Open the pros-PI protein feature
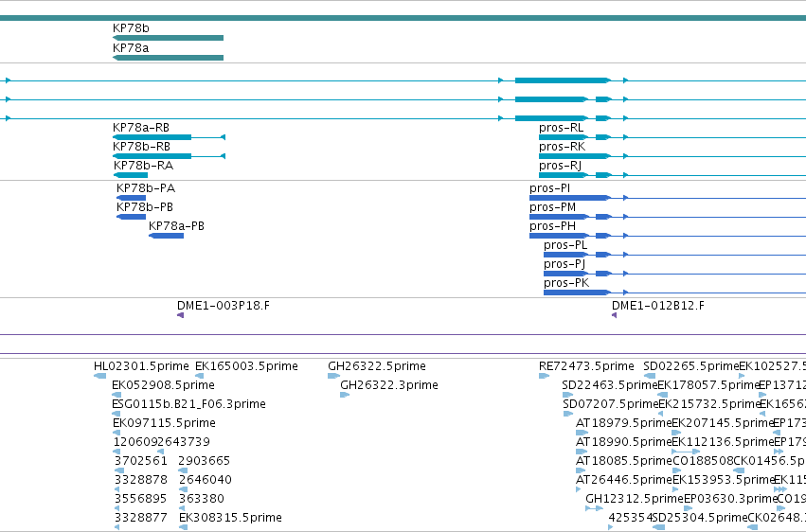The height and width of the screenshot is (532, 806). 668,198
